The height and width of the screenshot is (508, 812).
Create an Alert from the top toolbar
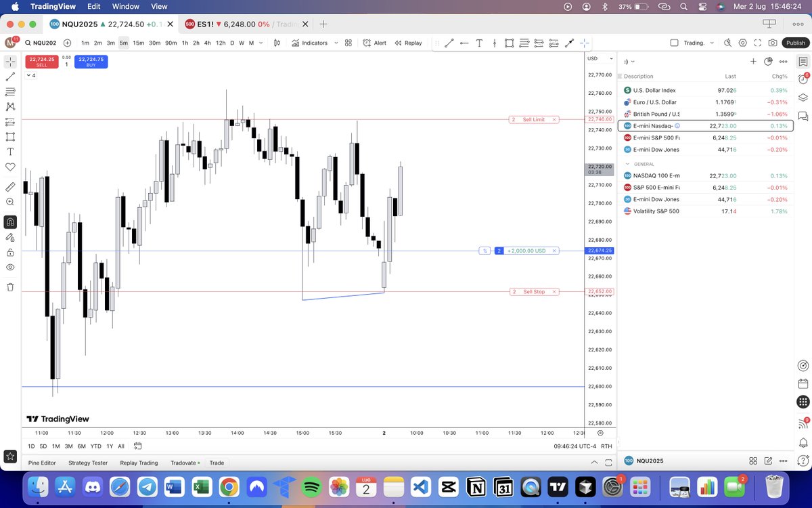[374, 43]
